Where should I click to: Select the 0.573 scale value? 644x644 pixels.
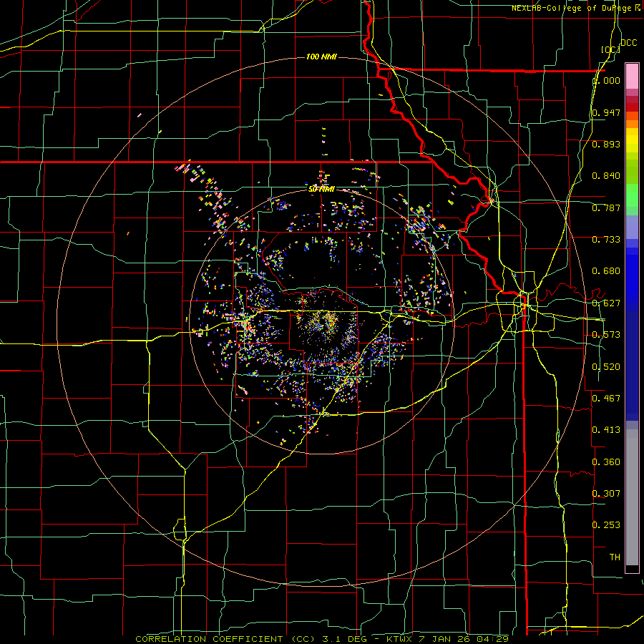[606, 335]
